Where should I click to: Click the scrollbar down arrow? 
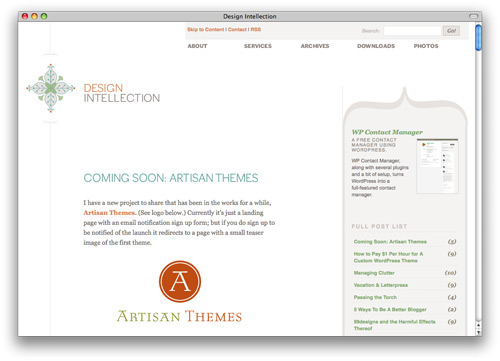tap(479, 332)
